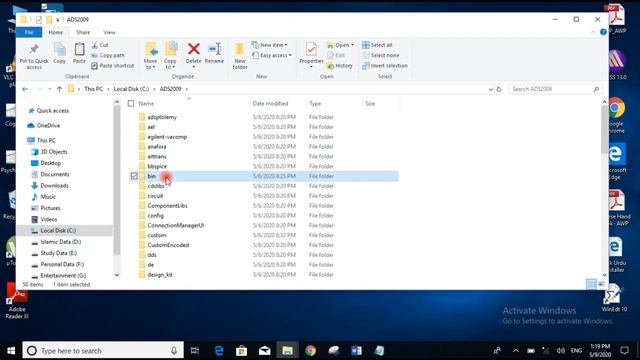Switch to details view layout icon
The image size is (640, 360).
pos(591,284)
